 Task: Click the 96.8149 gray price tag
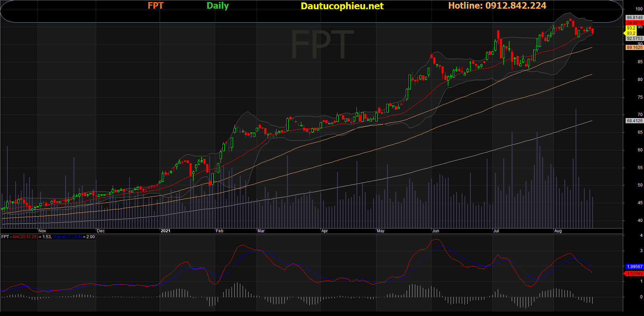click(634, 17)
